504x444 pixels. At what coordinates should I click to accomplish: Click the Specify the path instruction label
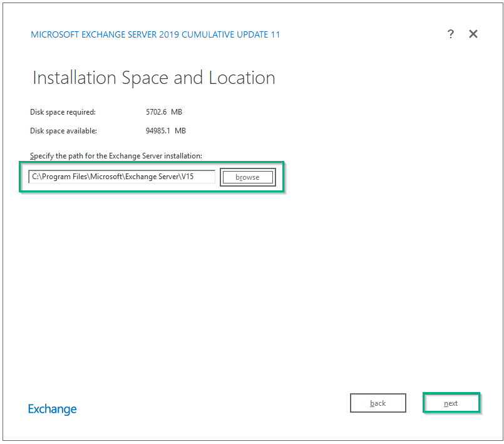click(x=116, y=156)
